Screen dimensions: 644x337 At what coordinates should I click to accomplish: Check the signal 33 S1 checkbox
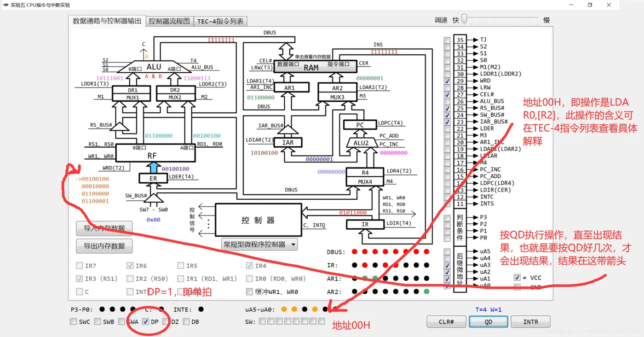click(447, 54)
